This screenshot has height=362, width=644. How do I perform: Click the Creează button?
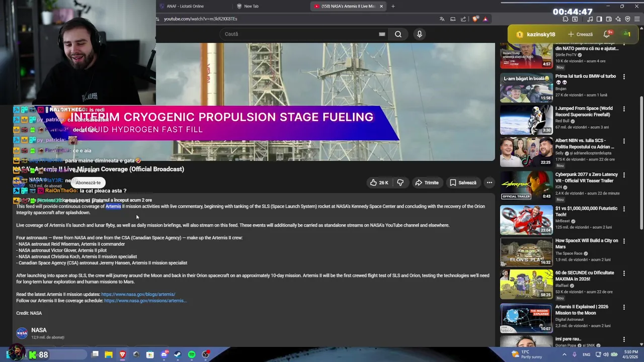580,34
